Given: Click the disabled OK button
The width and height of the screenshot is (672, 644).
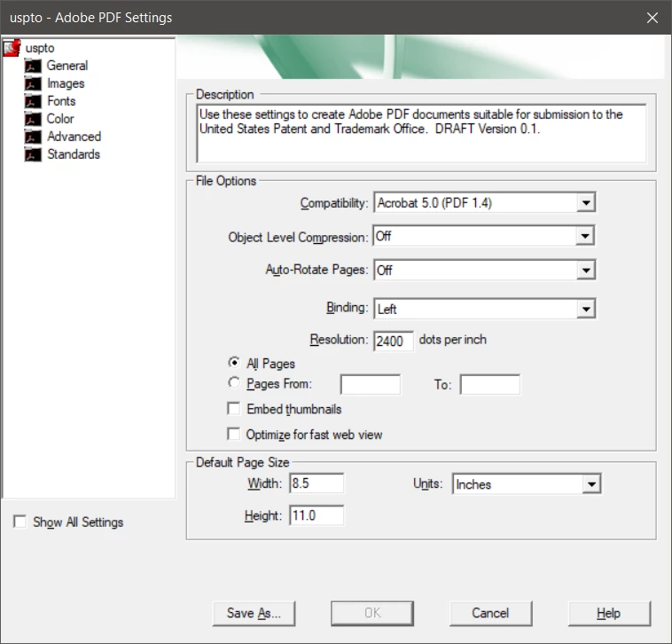Looking at the screenshot, I should pyautogui.click(x=372, y=614).
